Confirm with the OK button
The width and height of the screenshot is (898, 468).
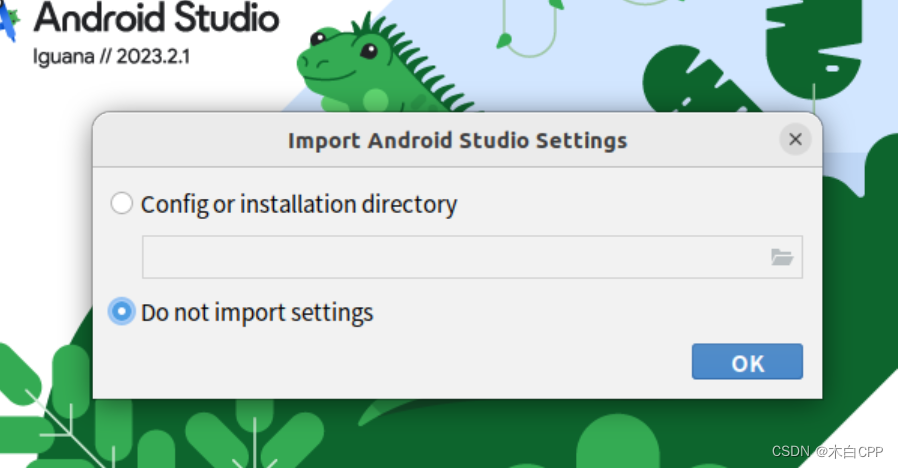point(747,361)
